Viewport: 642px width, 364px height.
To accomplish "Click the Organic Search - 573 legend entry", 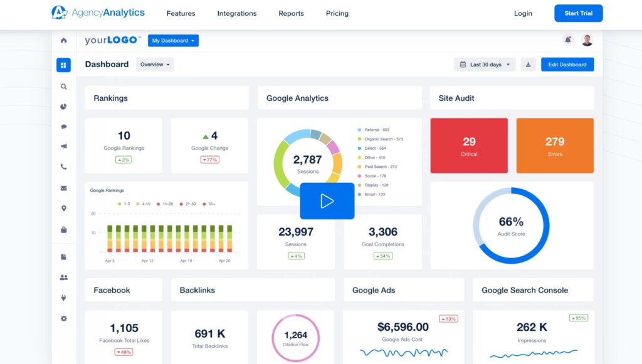I will 381,139.
